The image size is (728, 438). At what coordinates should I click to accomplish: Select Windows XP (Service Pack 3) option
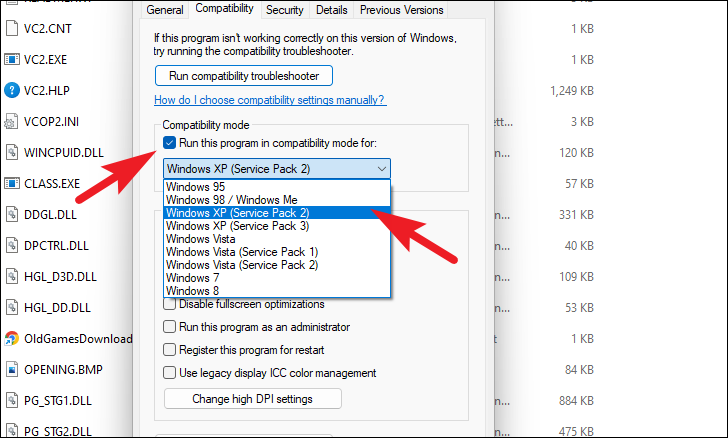pos(277,226)
